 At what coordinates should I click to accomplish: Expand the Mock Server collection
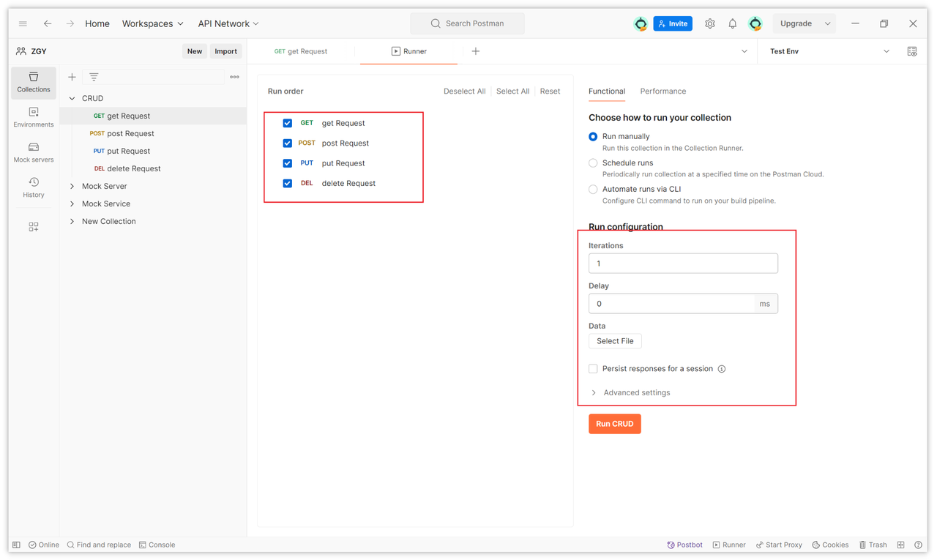(x=72, y=186)
